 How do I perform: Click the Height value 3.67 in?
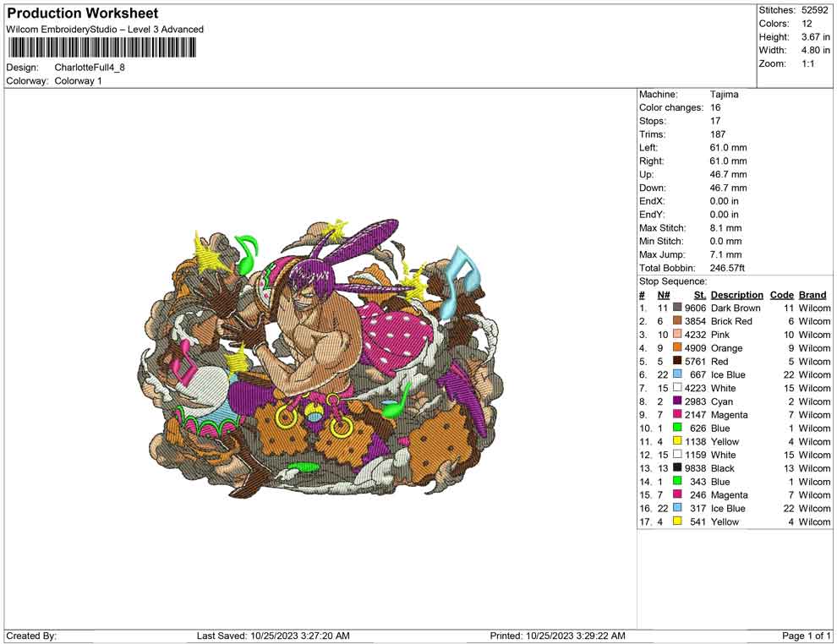[815, 37]
